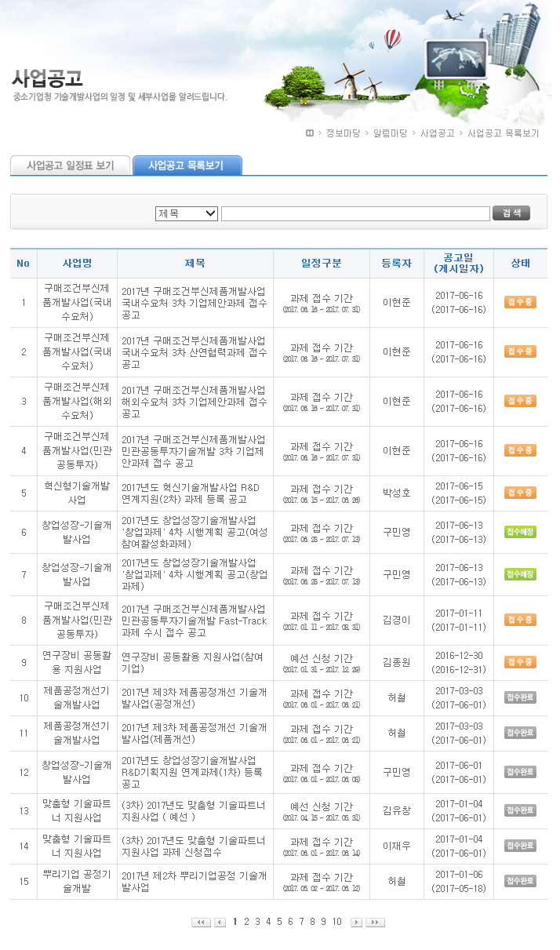
Task: Click 정보마당 in the breadcrumb
Action: click(x=343, y=133)
